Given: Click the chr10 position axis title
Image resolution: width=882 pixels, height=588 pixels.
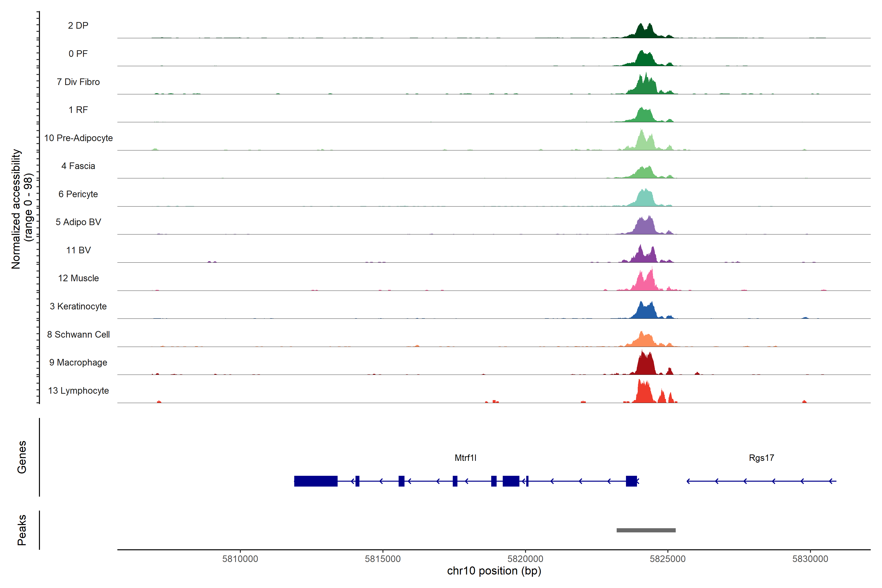Looking at the screenshot, I should [494, 571].
